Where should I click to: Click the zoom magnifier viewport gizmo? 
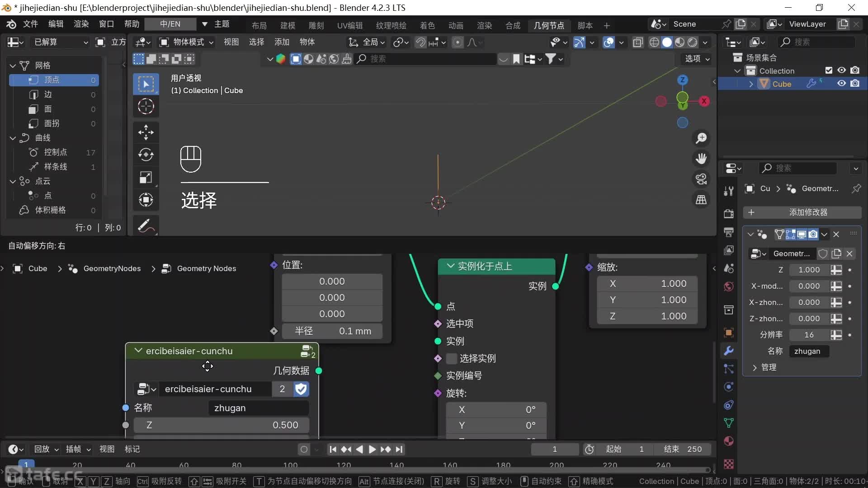(701, 138)
